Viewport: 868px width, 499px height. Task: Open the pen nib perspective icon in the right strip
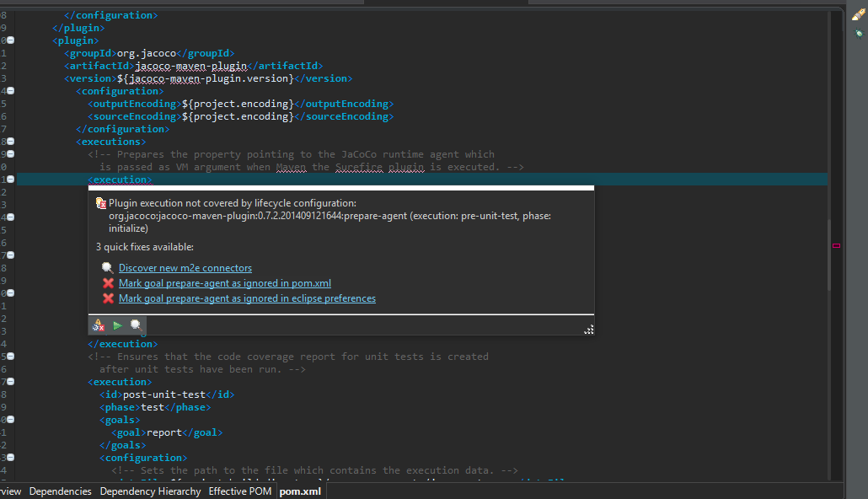tap(859, 14)
